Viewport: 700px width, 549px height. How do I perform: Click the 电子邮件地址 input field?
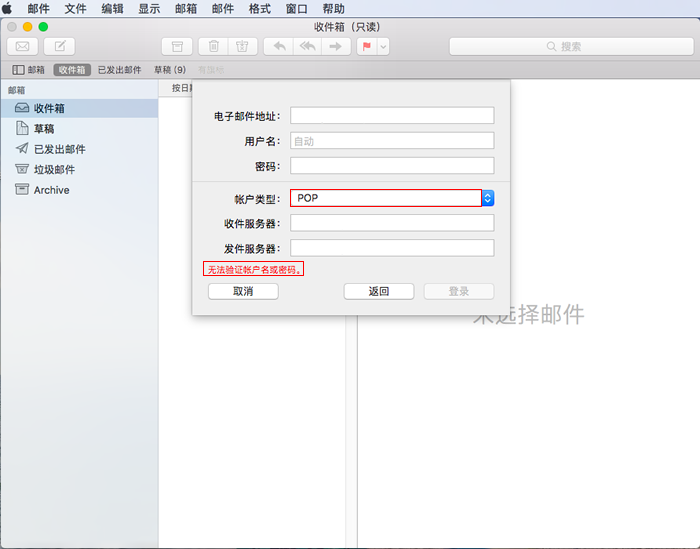pos(392,116)
